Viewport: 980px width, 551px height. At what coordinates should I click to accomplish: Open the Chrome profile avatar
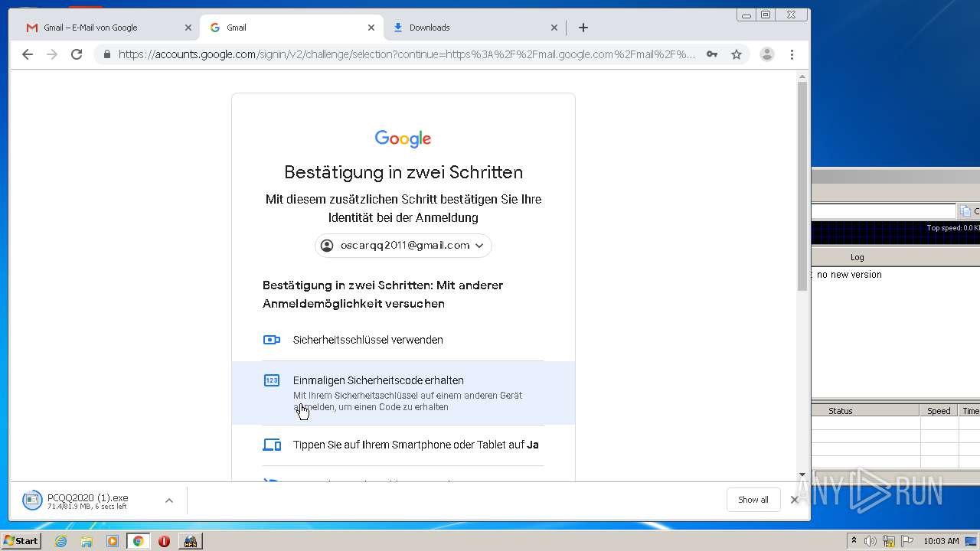[766, 54]
